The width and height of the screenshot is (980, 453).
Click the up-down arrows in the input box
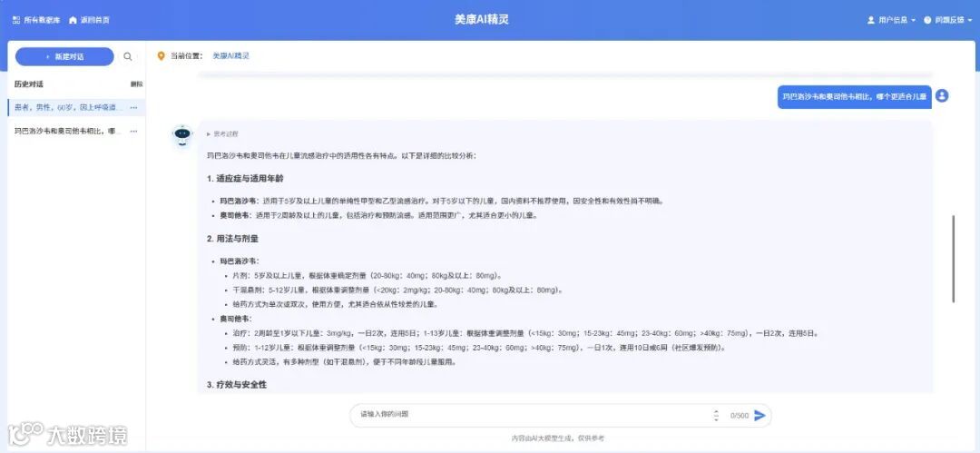(716, 415)
